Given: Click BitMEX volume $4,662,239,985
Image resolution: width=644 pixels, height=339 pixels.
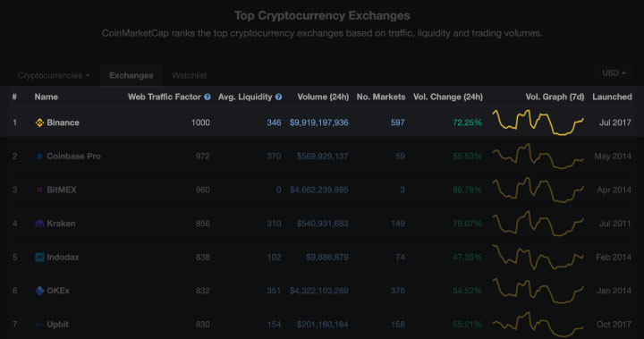Looking at the screenshot, I should 318,190.
